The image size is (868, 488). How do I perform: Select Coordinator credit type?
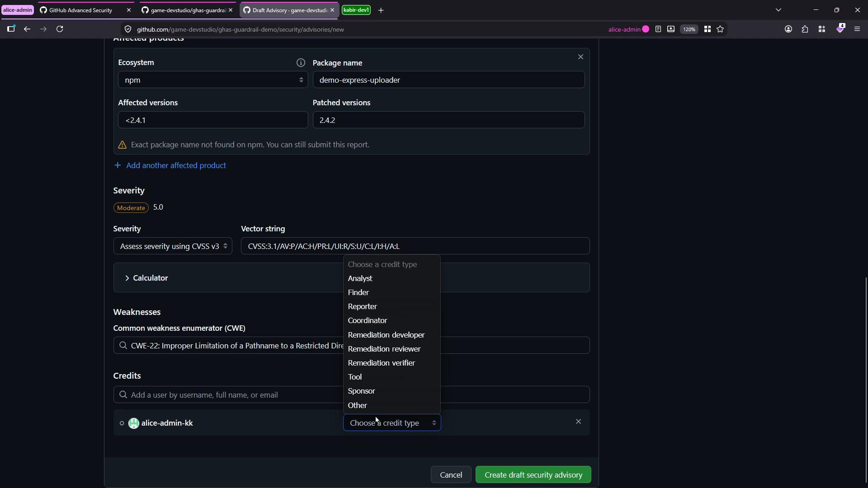point(392,321)
